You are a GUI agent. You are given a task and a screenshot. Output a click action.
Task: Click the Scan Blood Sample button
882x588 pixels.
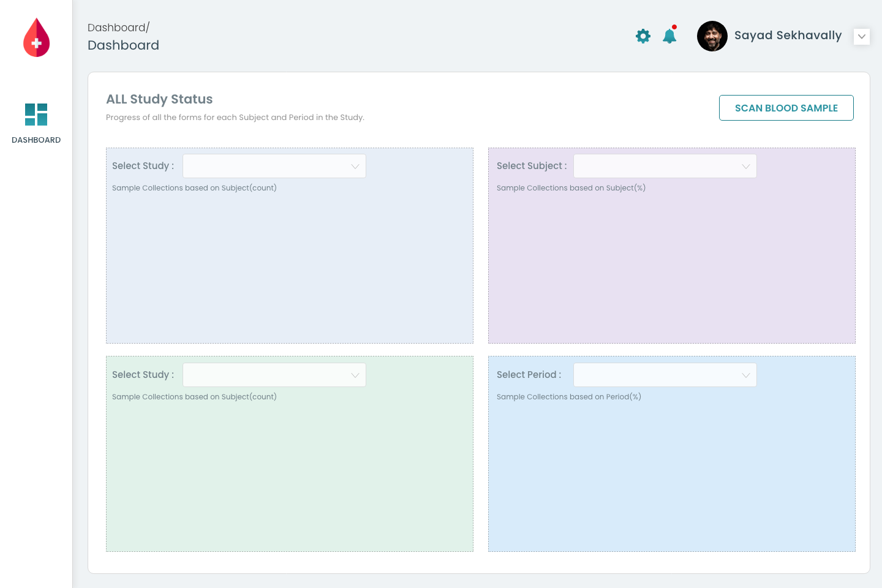786,108
